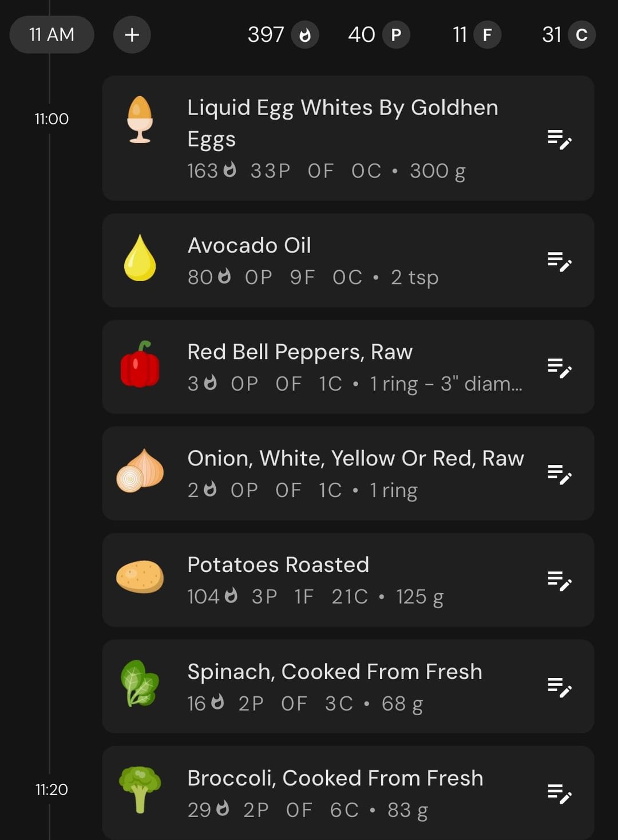
Task: Tap the yellow avocado oil drop icon
Action: coord(140,258)
